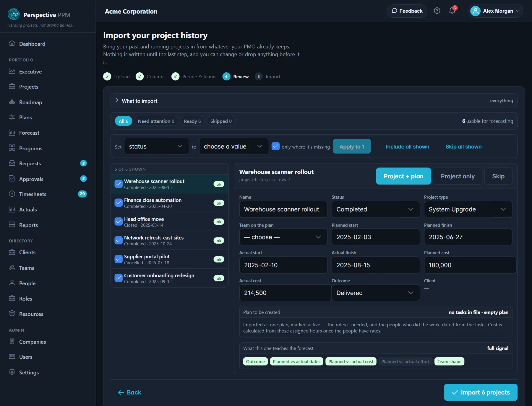Open the Project type System Upgrade dropdown
Screen dimensions: 532x406
[468, 209]
